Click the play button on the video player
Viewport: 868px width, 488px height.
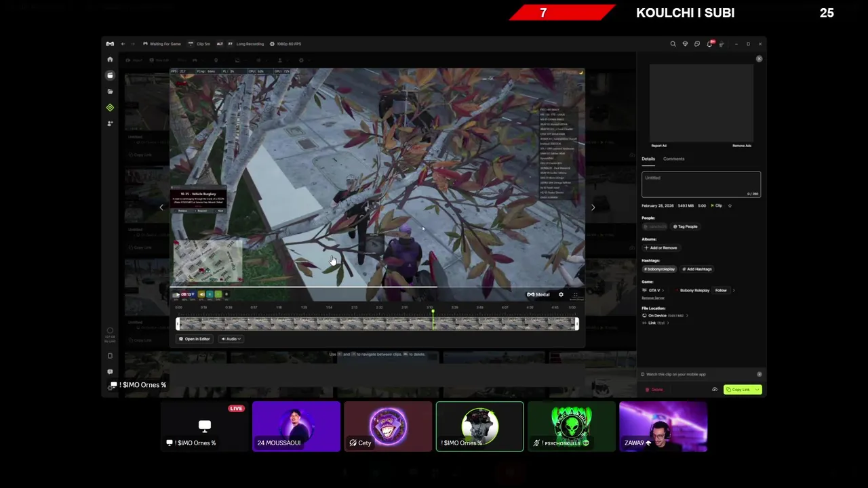(x=177, y=294)
